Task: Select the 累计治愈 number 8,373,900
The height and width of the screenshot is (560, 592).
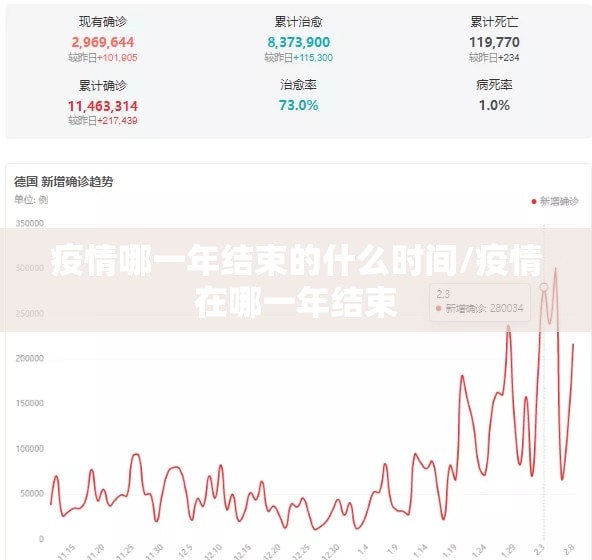Action: tap(299, 42)
